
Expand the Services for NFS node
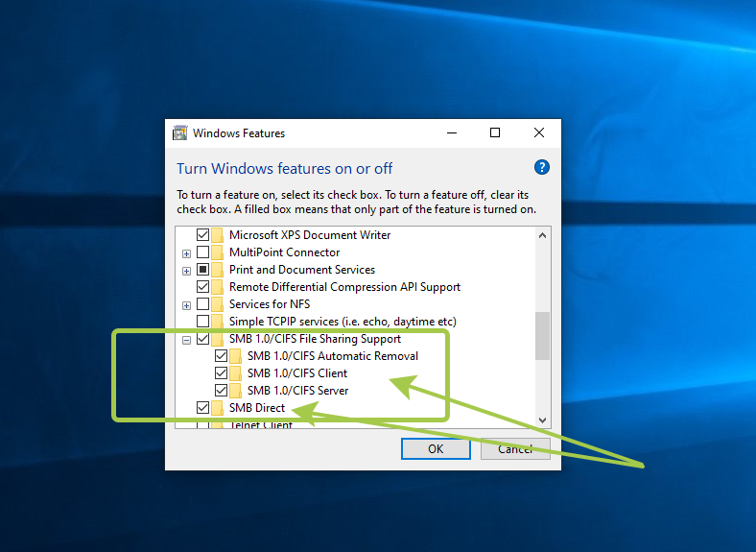click(186, 305)
